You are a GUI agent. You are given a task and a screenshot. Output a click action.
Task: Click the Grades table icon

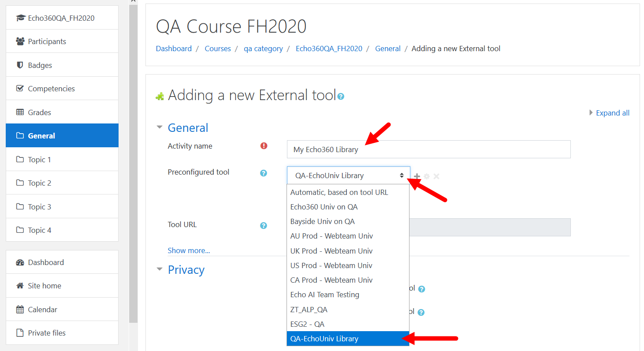20,112
